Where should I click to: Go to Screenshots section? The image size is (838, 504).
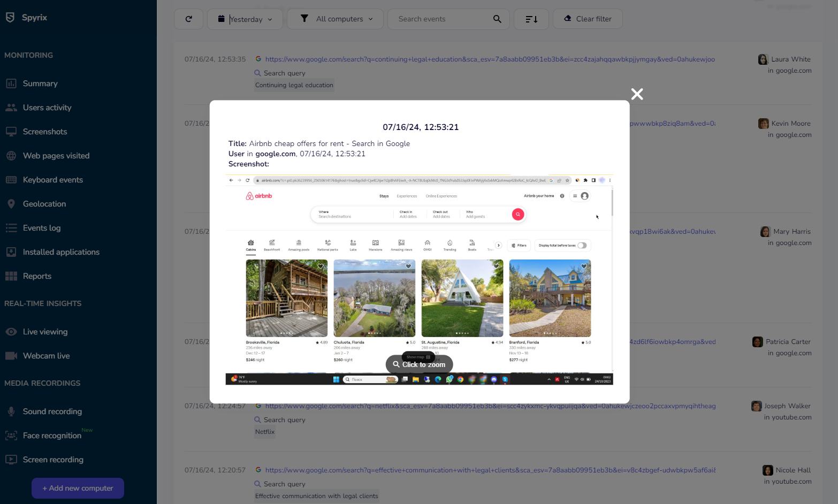(45, 132)
